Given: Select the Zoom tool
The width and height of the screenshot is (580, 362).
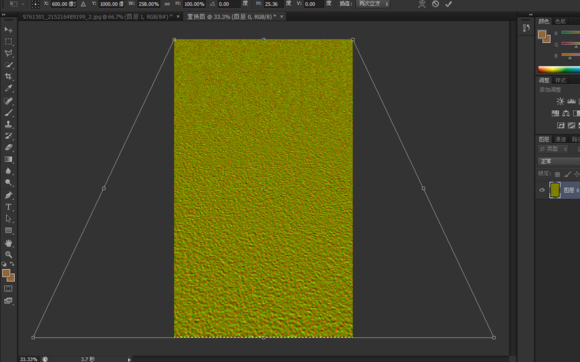Looking at the screenshot, I should point(9,255).
